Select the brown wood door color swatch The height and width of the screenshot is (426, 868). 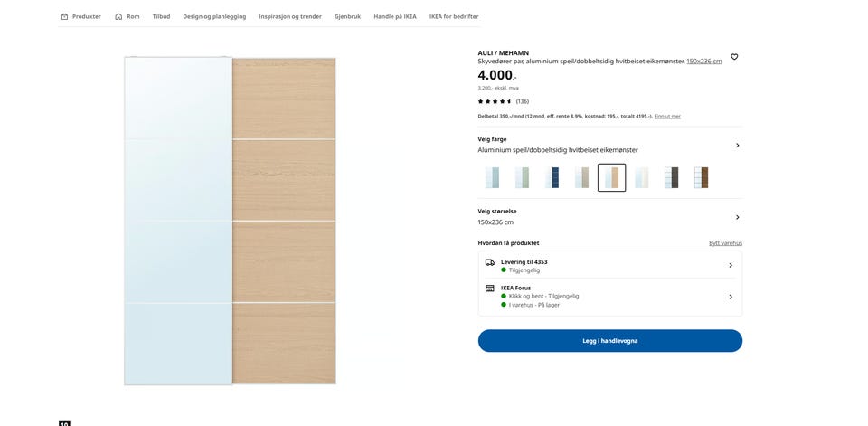(700, 177)
